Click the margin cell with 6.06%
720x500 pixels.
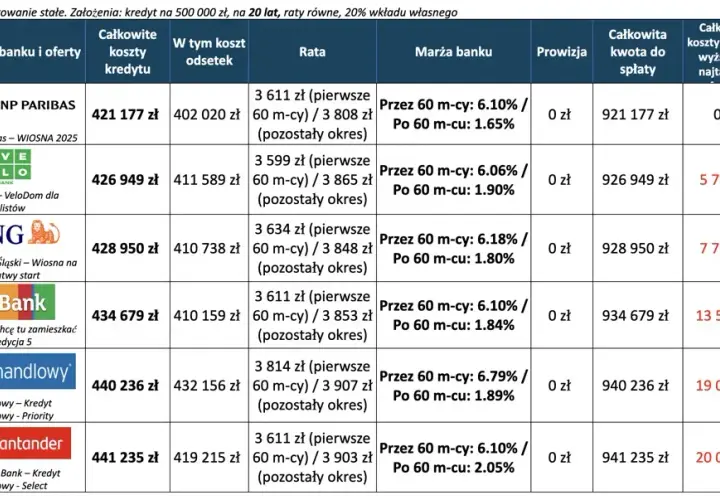tap(453, 180)
